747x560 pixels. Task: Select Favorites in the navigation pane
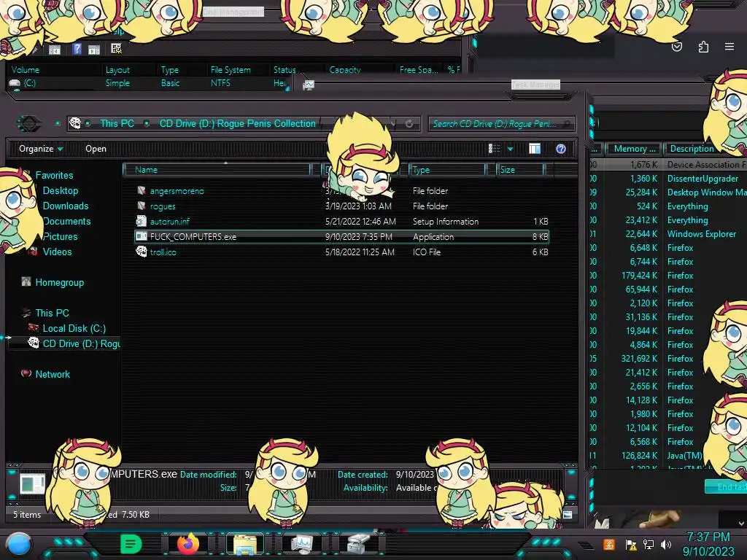point(54,175)
